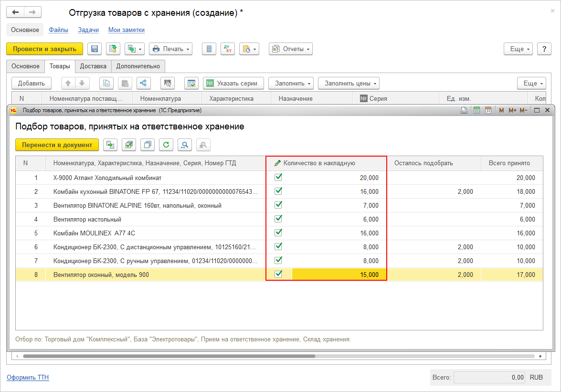
Task: Click the question mark help button
Action: pyautogui.click(x=544, y=49)
